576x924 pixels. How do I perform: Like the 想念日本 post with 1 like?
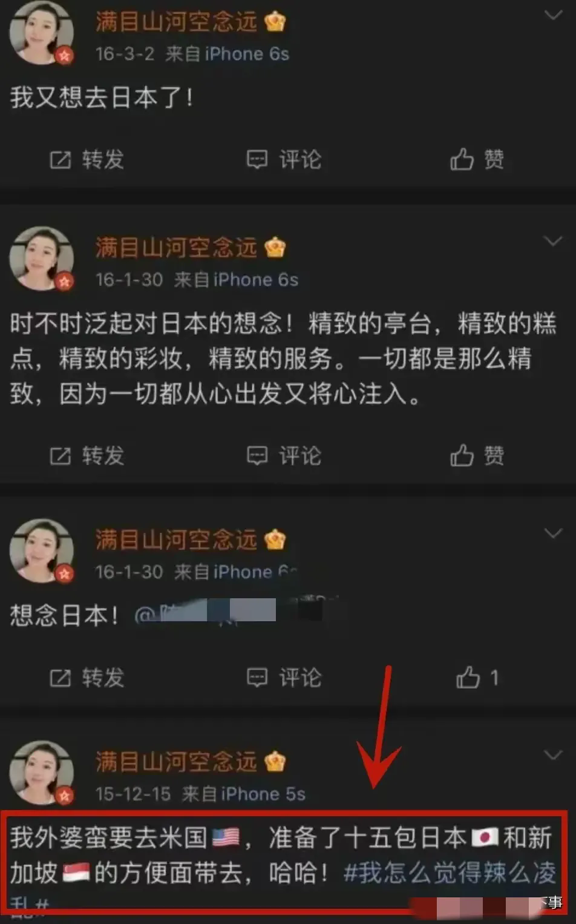(x=477, y=678)
